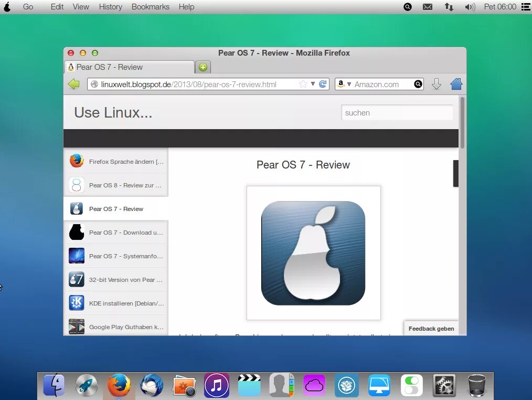Click into the suchen search field

pos(397,112)
